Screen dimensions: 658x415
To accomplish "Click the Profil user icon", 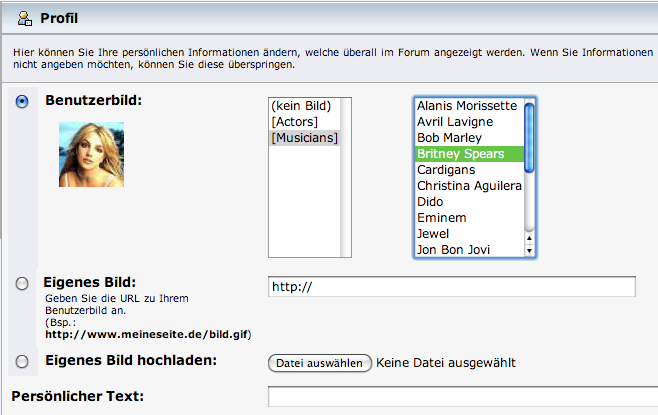I will (x=25, y=18).
